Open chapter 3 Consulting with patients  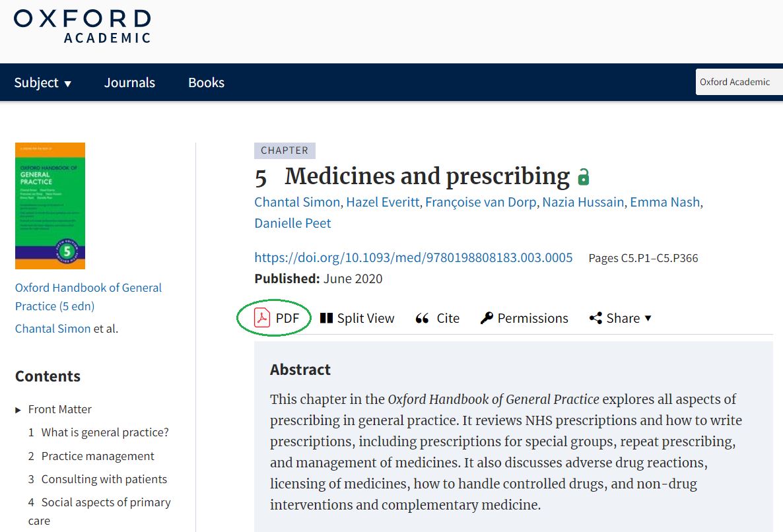pyautogui.click(x=104, y=479)
